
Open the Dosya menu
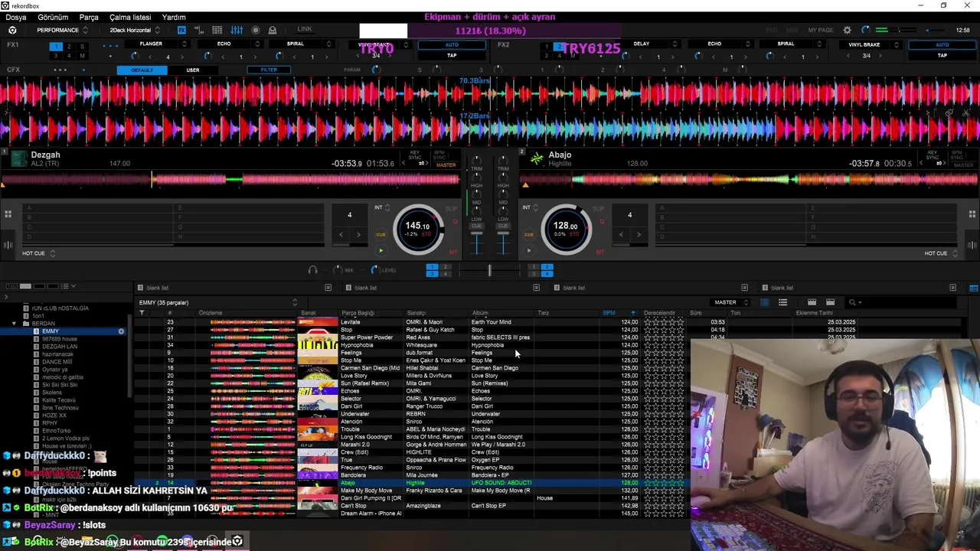coord(15,17)
